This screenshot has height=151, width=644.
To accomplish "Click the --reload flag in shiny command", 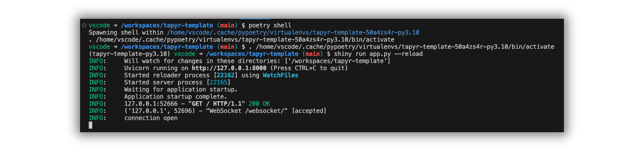I will click(408, 54).
